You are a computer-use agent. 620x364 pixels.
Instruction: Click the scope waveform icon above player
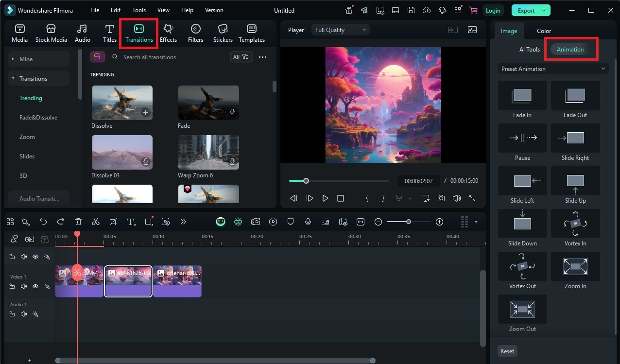coord(472,30)
